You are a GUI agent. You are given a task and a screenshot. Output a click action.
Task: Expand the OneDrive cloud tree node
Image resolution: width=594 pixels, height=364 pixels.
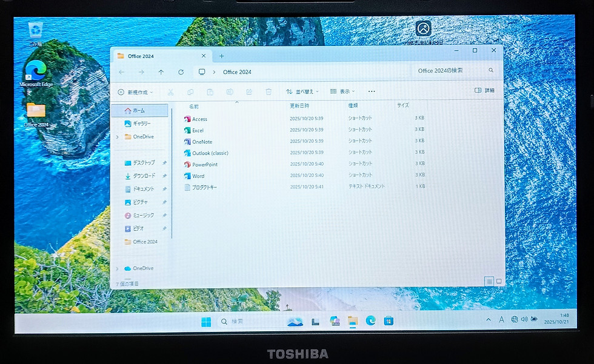[x=118, y=268]
